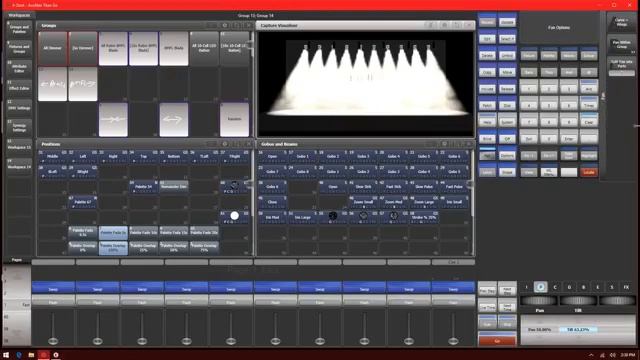The width and height of the screenshot is (640, 360).
Task: Select the G attribute bank button
Action: tap(569, 287)
